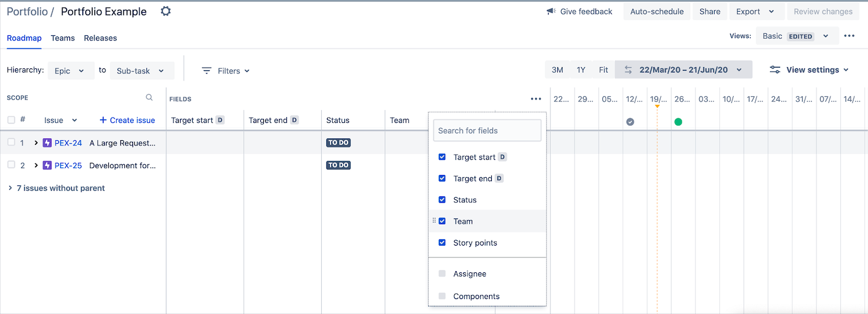Screen dimensions: 868x314
Task: Open the View settings dropdown
Action: pos(809,70)
